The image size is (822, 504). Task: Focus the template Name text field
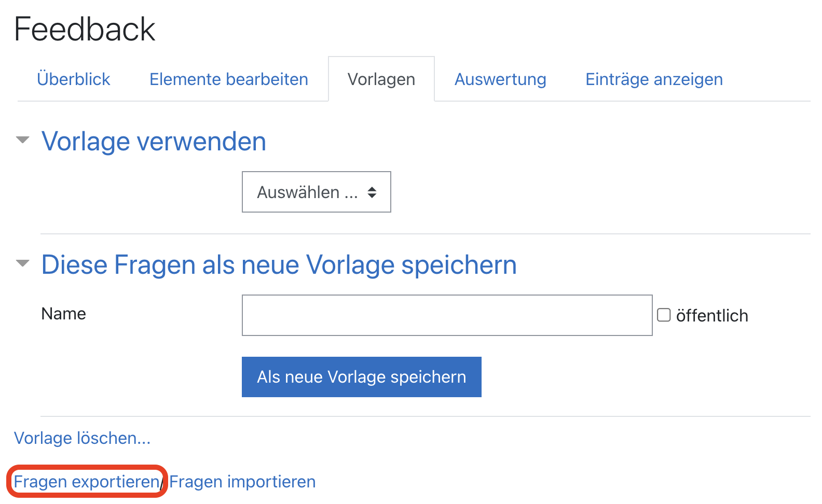(446, 315)
